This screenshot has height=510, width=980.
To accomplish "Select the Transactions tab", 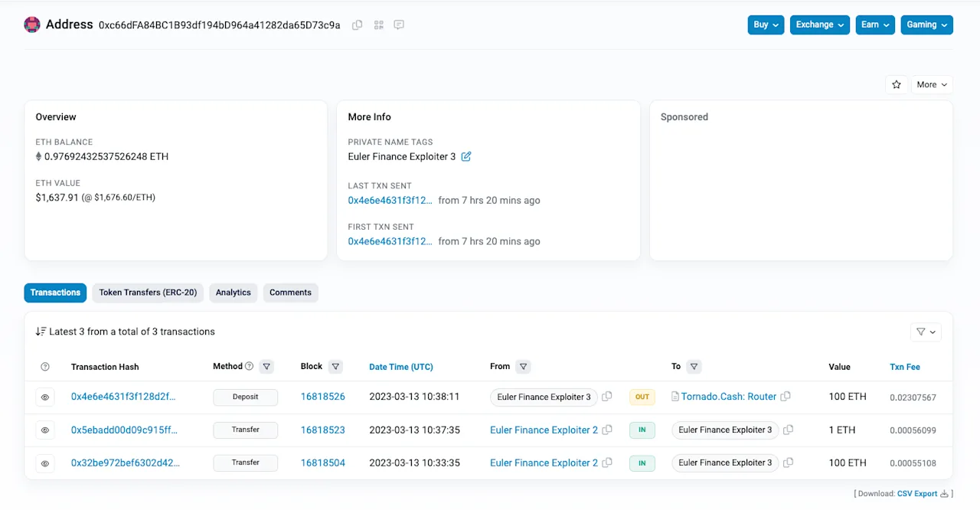I will point(55,293).
